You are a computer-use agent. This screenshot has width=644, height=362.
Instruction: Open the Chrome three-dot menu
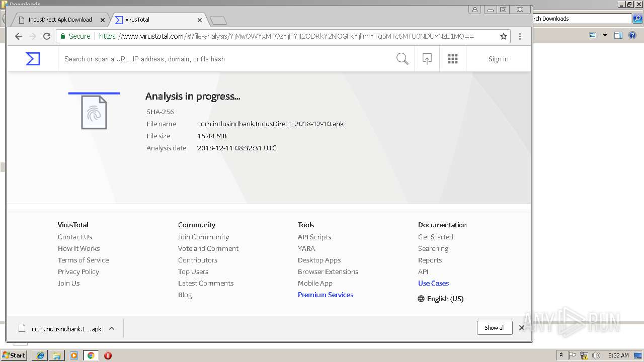pyautogui.click(x=520, y=36)
